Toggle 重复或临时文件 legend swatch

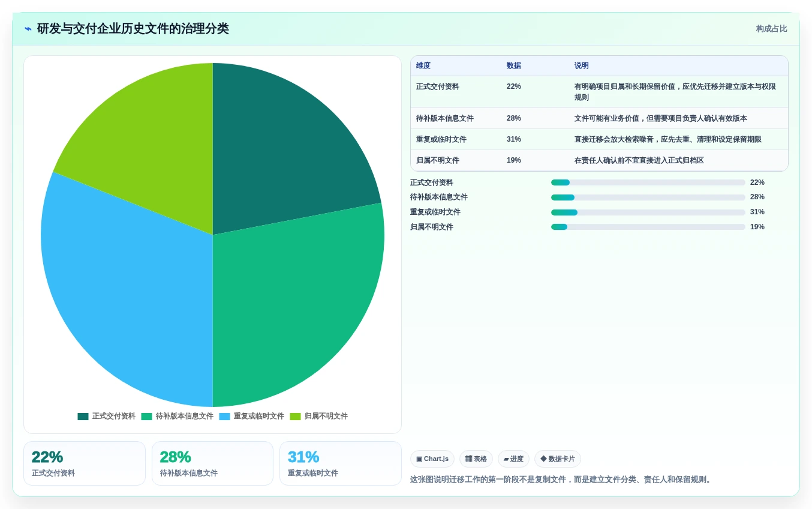pos(224,417)
